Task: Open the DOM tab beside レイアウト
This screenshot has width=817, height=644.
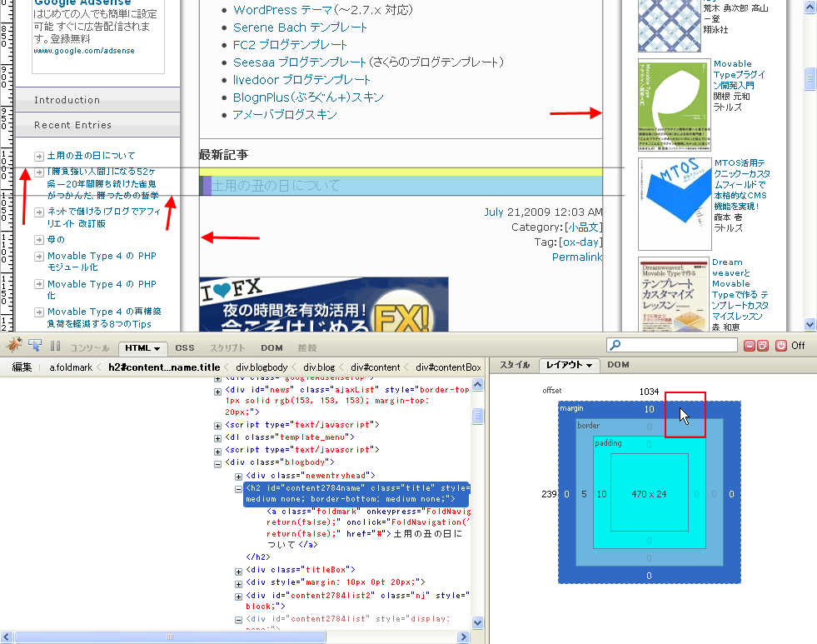Action: (618, 365)
